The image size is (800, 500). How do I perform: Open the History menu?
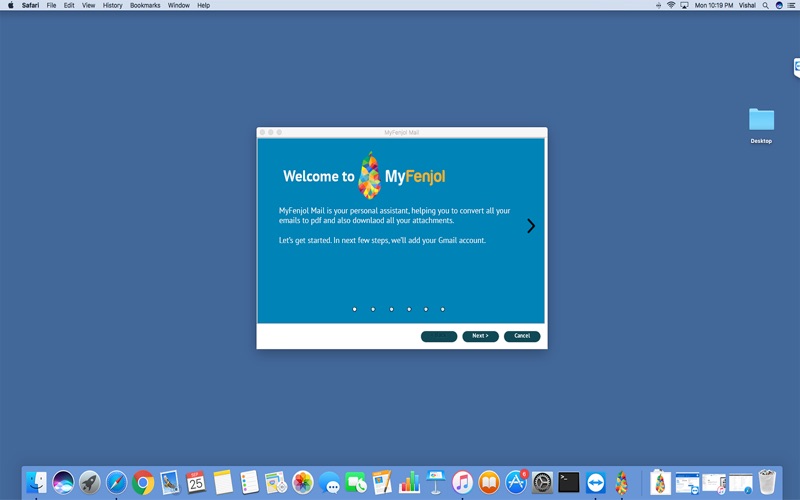click(x=112, y=5)
